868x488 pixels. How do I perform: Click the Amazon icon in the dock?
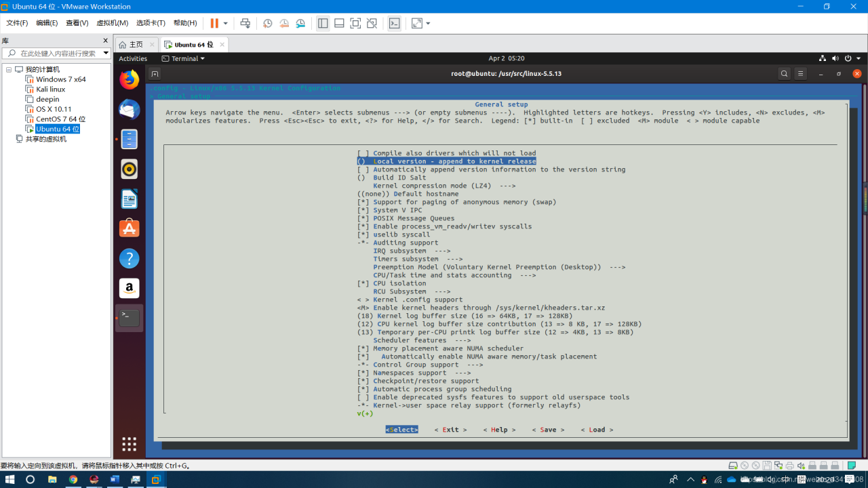tap(129, 288)
